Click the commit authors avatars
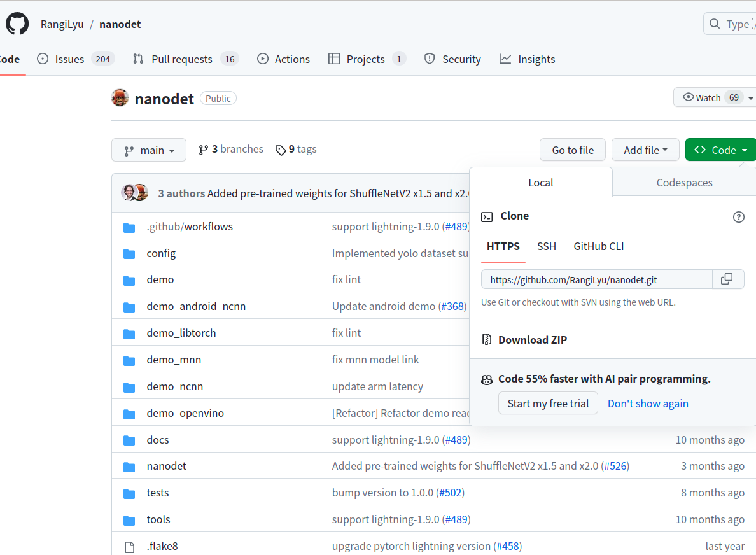Screen dimensions: 756x555 point(134,192)
